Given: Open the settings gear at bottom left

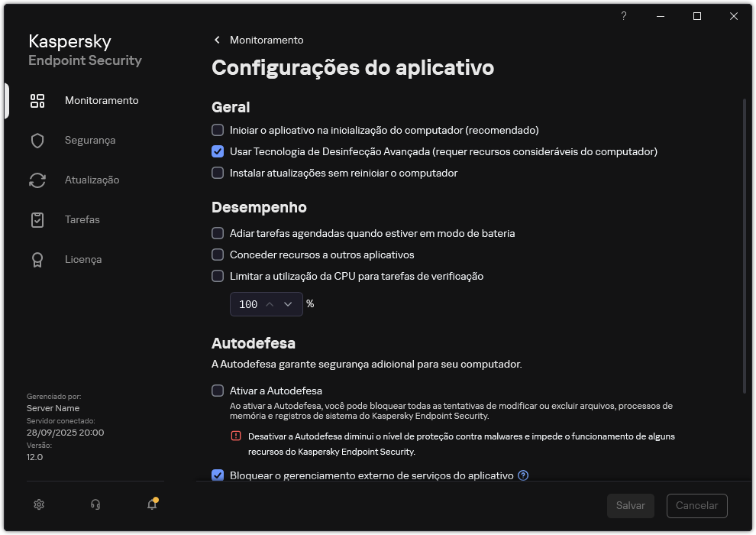Looking at the screenshot, I should click(38, 504).
